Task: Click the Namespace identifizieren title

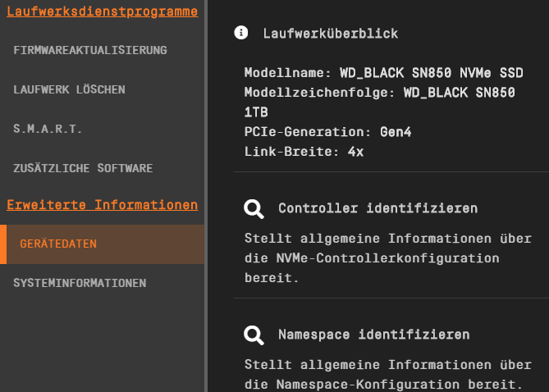Action: click(374, 335)
